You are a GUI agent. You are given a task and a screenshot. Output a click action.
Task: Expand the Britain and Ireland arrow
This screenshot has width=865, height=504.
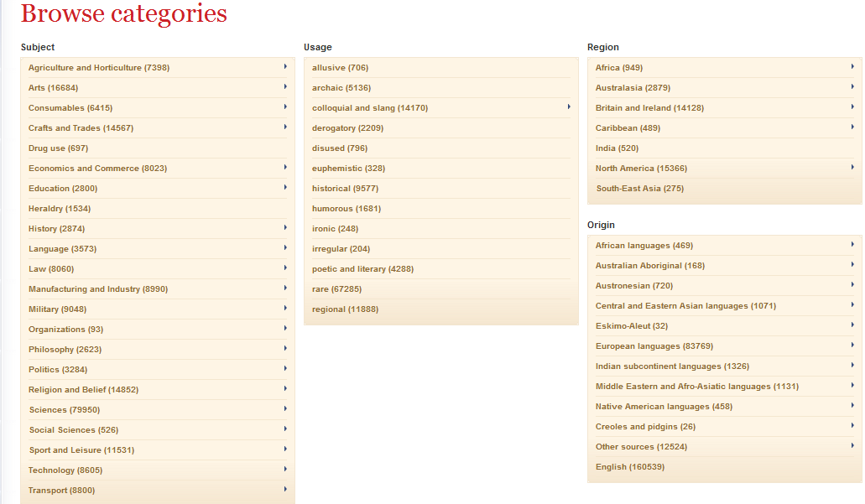(852, 107)
